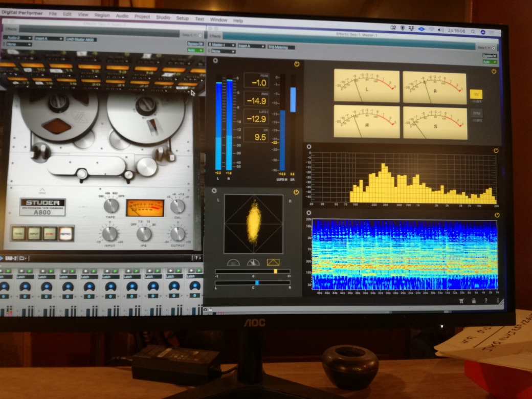This screenshot has height=399, width=532.
Task: Open the UAD toolbar question mark dropdown
Action: tap(198, 258)
